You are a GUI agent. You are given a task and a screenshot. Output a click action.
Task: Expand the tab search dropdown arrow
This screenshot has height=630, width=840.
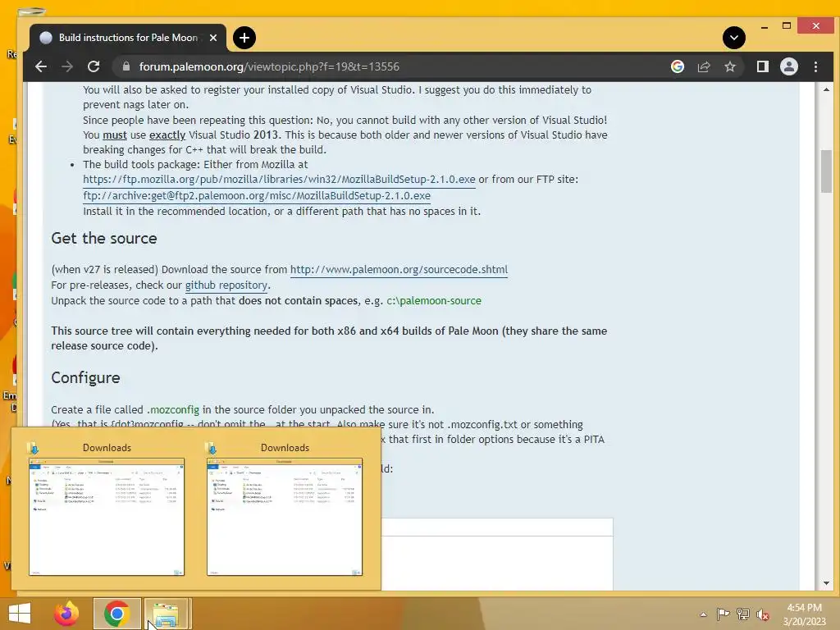point(734,38)
